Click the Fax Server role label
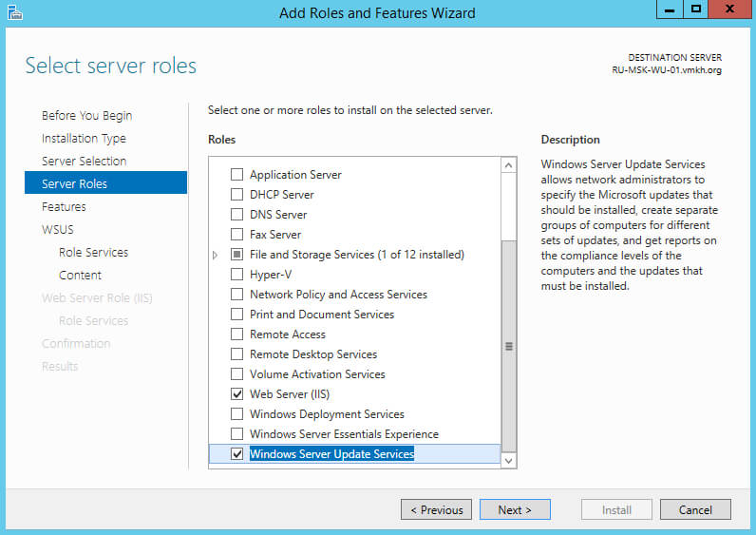 pos(275,235)
